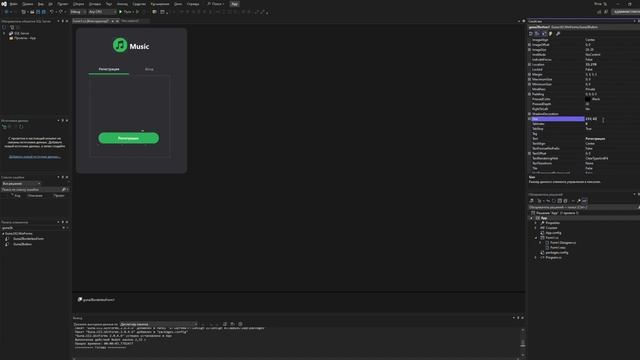Expand the Padding property
Screen dimensions: 640x360
pyautogui.click(x=530, y=94)
